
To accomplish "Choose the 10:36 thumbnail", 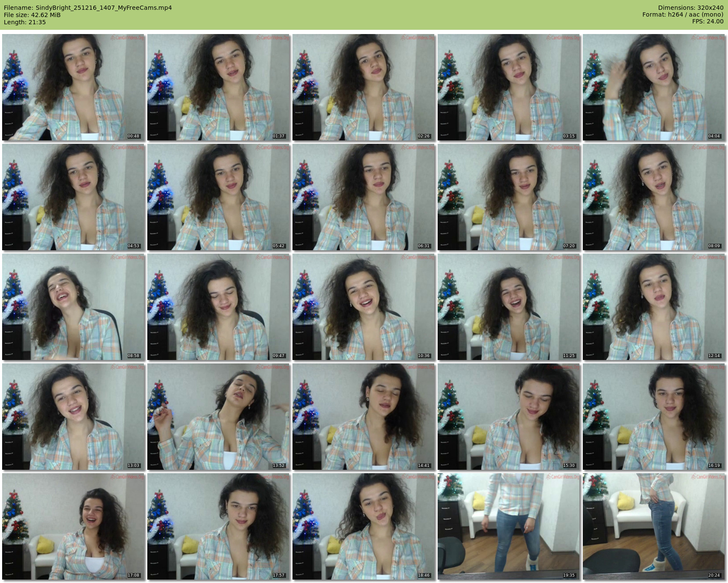I will coord(364,307).
